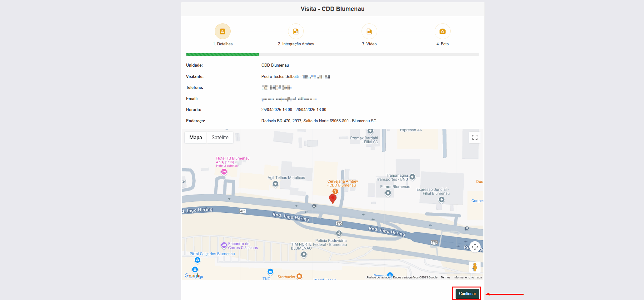Click Polícia Rodoviária Federal marker
Image resolution: width=644 pixels, height=300 pixels.
(339, 233)
